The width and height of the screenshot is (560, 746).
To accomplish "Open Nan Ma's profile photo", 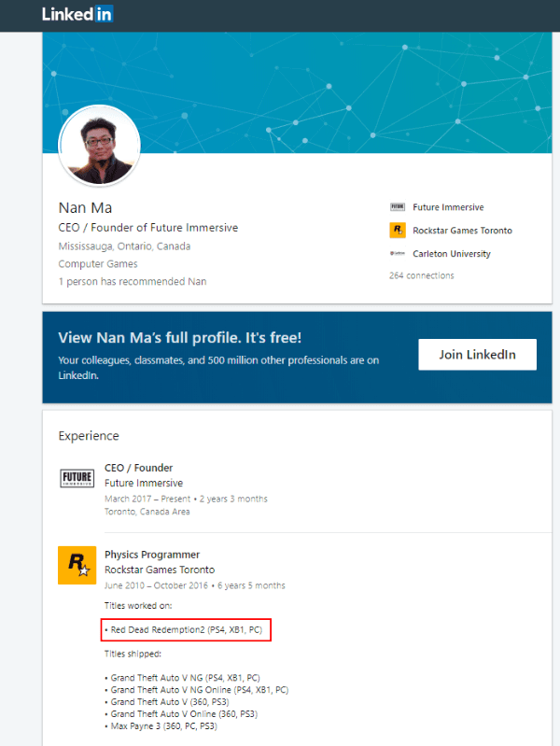I will point(99,146).
